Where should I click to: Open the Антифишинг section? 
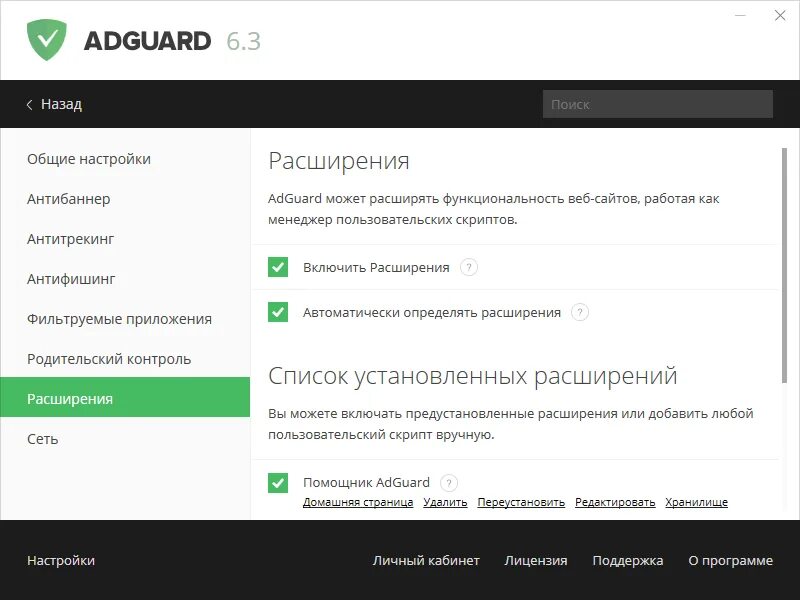coord(125,279)
